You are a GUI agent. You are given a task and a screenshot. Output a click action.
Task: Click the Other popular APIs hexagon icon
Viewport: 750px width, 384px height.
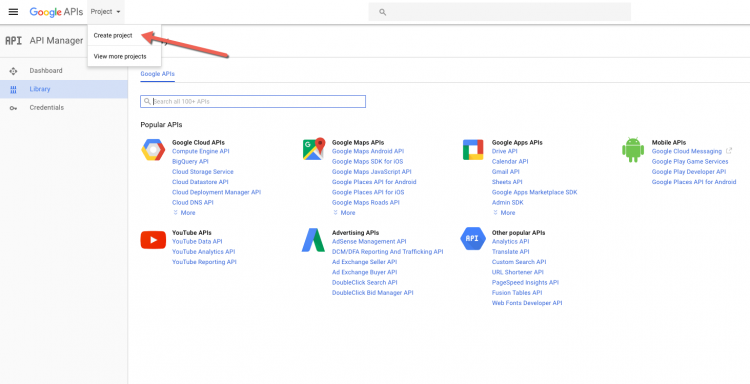coord(473,239)
